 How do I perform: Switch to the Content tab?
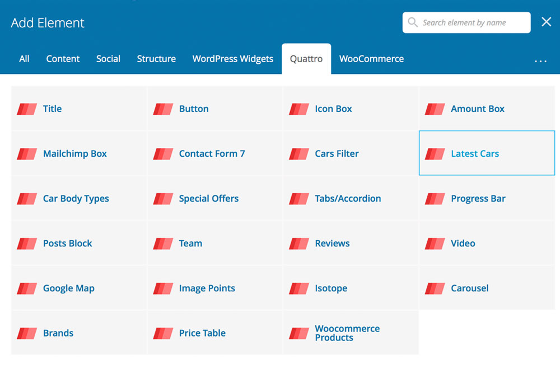[x=63, y=59]
